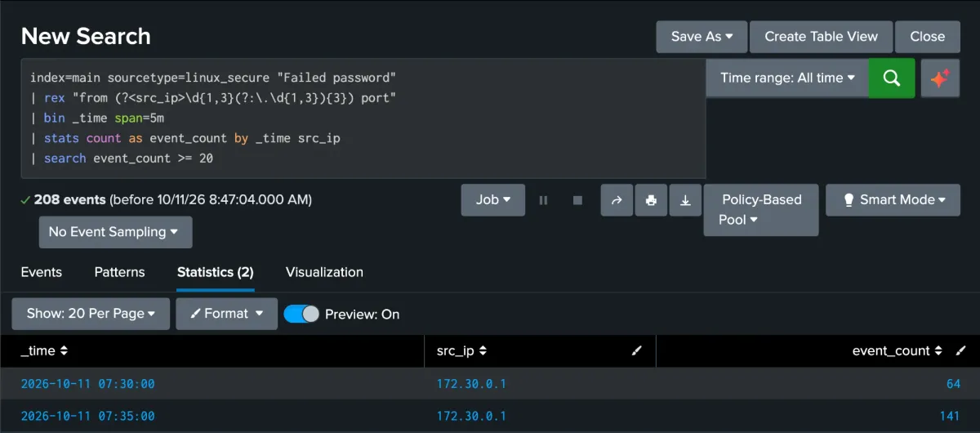Open the Job dropdown menu

pos(493,200)
